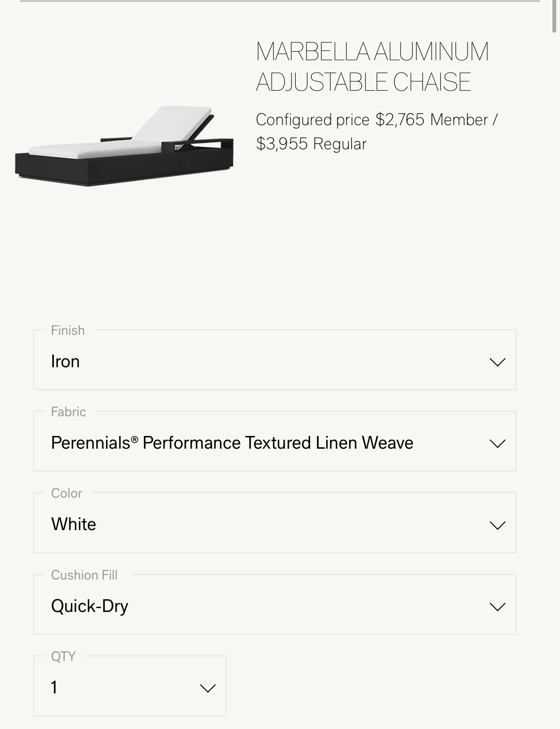Click the $3,955 Regular price text
This screenshot has width=560, height=729.
(311, 144)
